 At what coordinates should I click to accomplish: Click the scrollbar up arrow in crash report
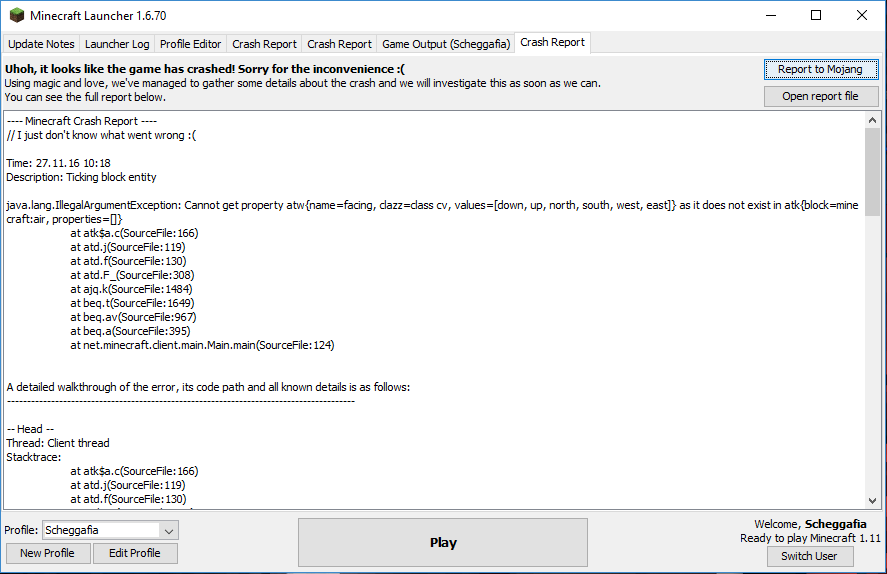[x=872, y=120]
